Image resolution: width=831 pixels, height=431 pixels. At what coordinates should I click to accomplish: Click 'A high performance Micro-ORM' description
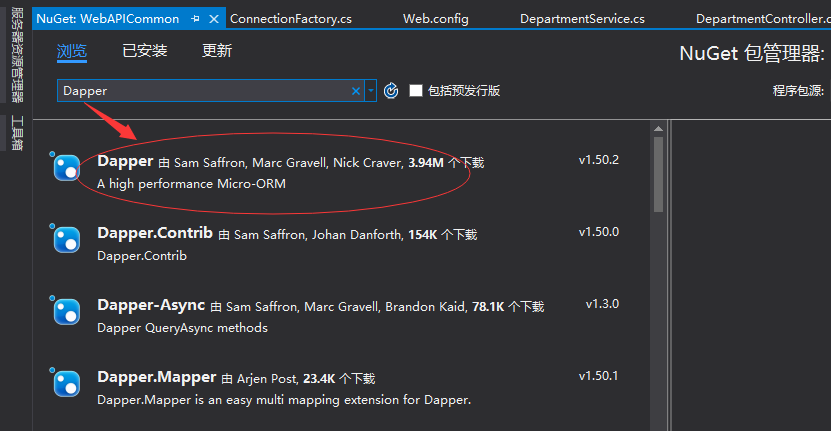click(191, 184)
